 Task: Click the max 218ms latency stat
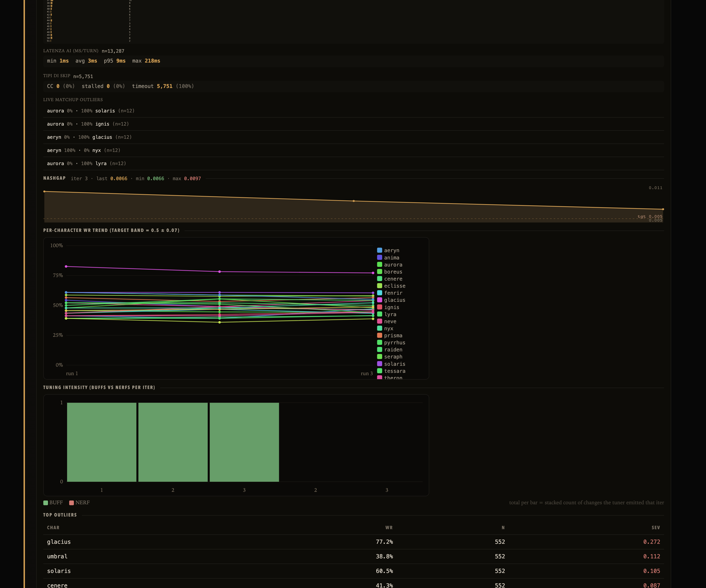pos(146,61)
